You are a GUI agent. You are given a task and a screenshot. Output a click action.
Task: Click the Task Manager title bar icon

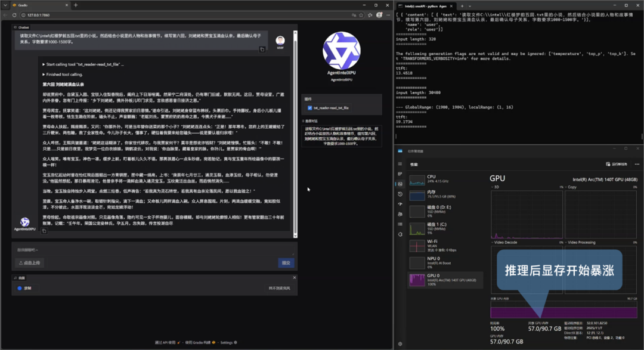[x=400, y=151]
